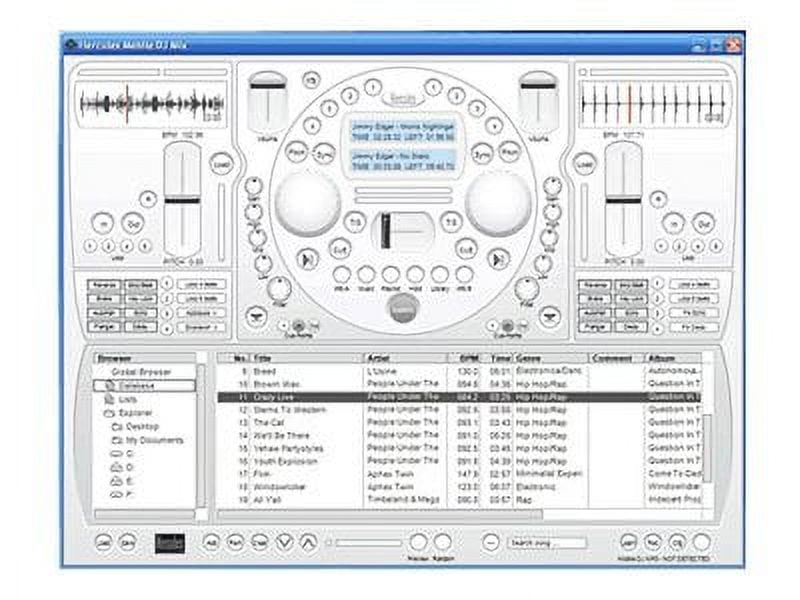The width and height of the screenshot is (800, 600).
Task: Click deck A Filter knob
Action: click(279, 289)
